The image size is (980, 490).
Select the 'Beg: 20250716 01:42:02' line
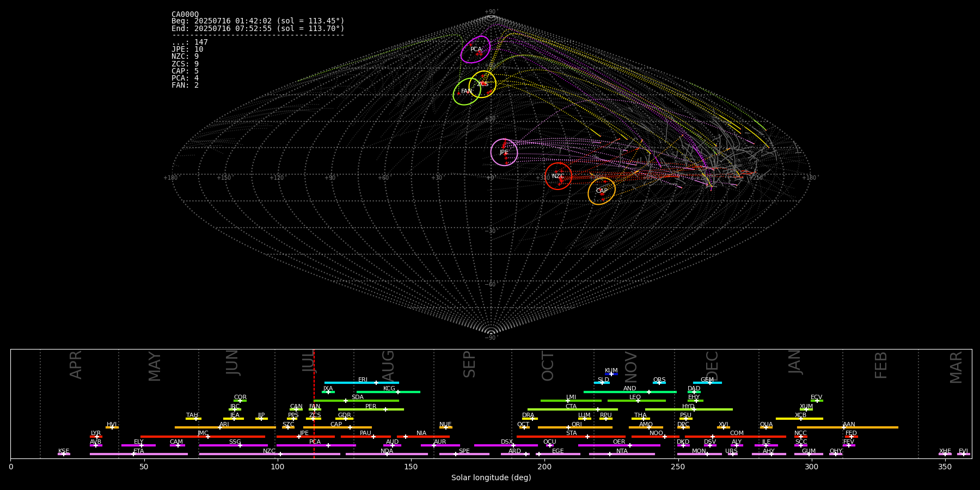pos(258,21)
